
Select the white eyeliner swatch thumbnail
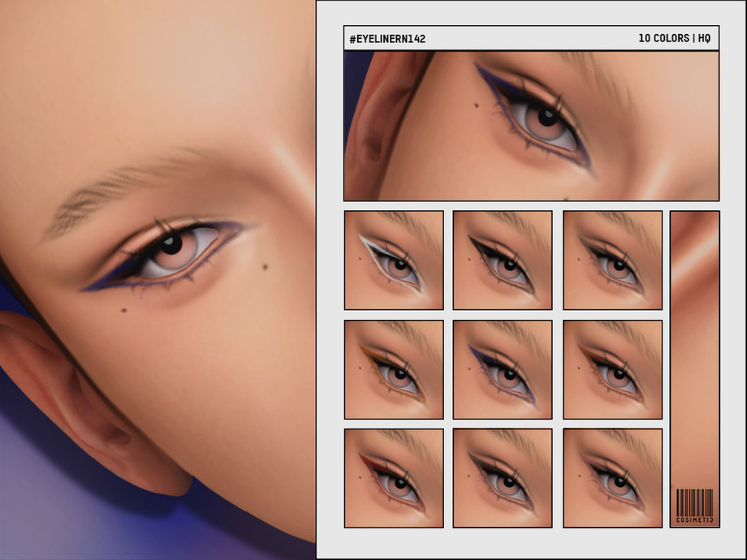[x=394, y=260]
